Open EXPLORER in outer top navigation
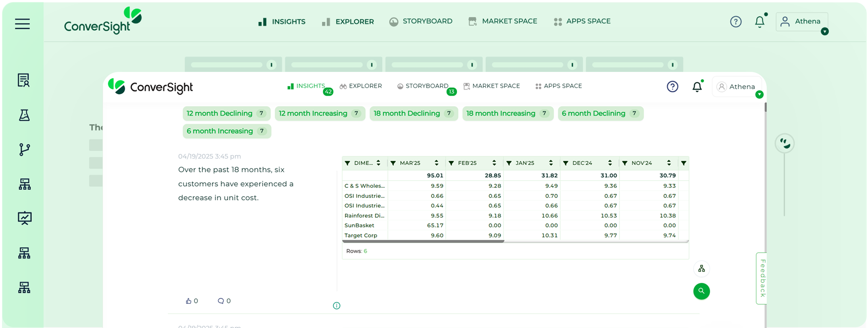Viewport: 868px width, 328px height. [348, 21]
